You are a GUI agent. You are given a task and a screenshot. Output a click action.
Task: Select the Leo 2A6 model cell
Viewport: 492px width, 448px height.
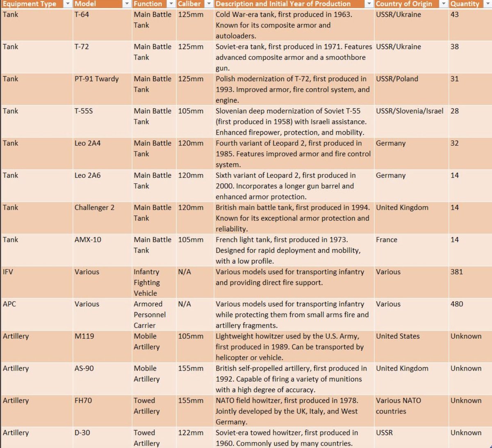pos(102,186)
